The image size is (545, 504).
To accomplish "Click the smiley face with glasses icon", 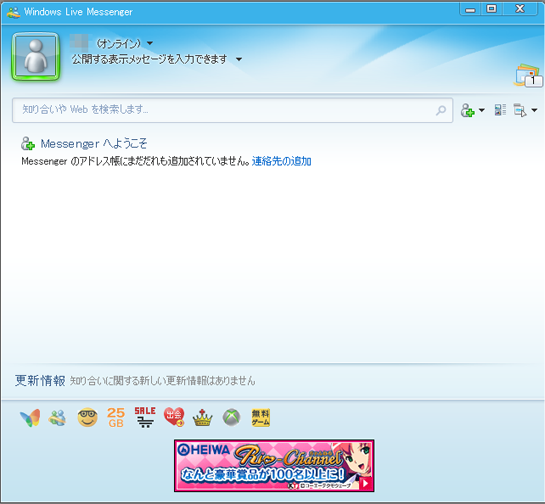I will (87, 417).
